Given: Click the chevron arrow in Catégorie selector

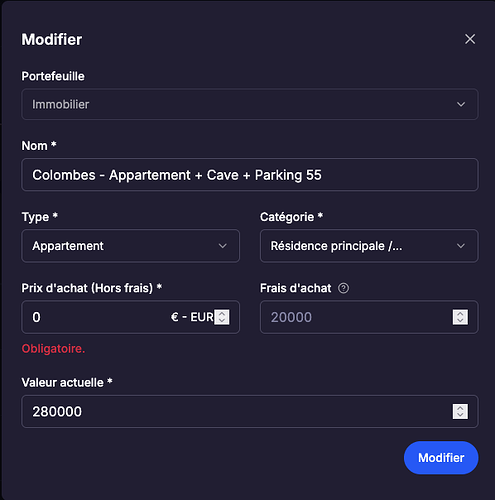Looking at the screenshot, I should (x=461, y=246).
